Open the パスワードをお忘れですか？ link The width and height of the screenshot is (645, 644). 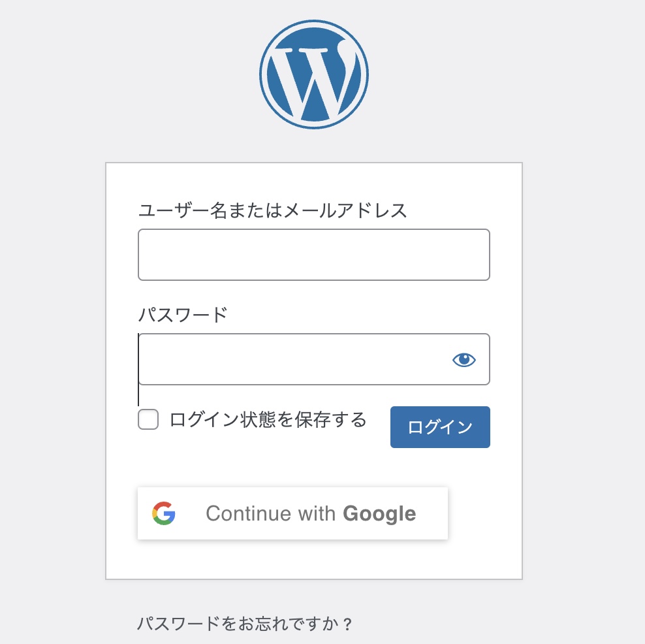(245, 624)
